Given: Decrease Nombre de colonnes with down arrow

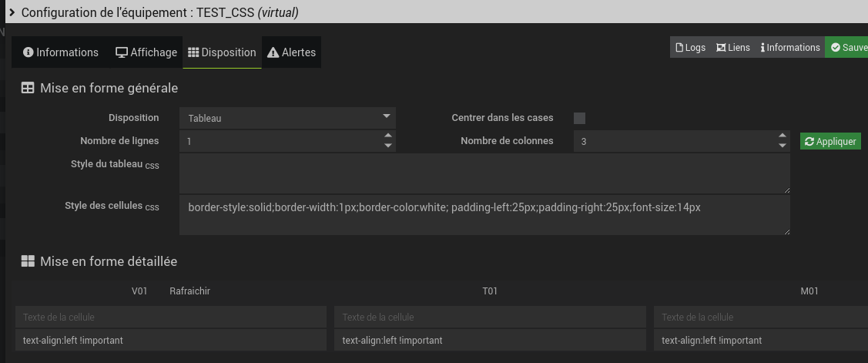Looking at the screenshot, I should [x=783, y=146].
